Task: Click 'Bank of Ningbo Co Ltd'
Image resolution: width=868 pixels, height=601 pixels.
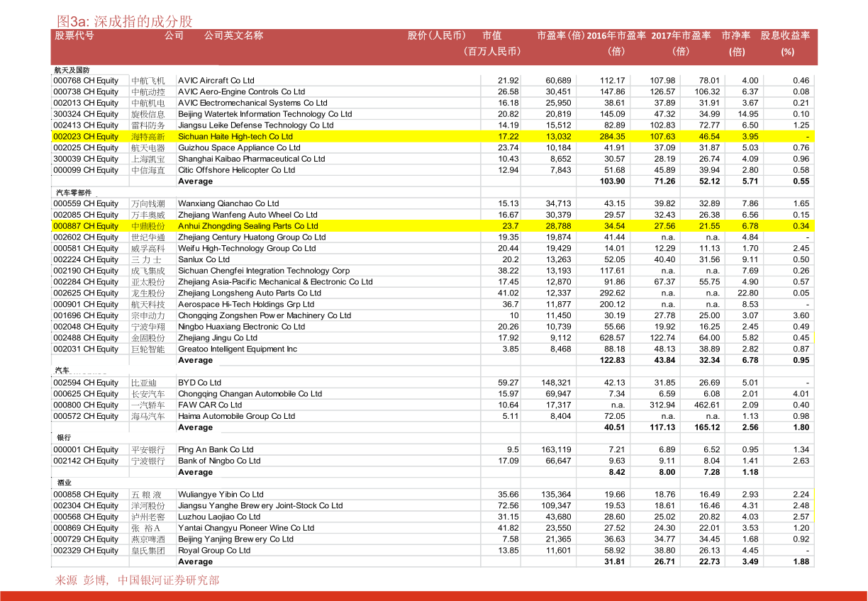Action: point(219,461)
